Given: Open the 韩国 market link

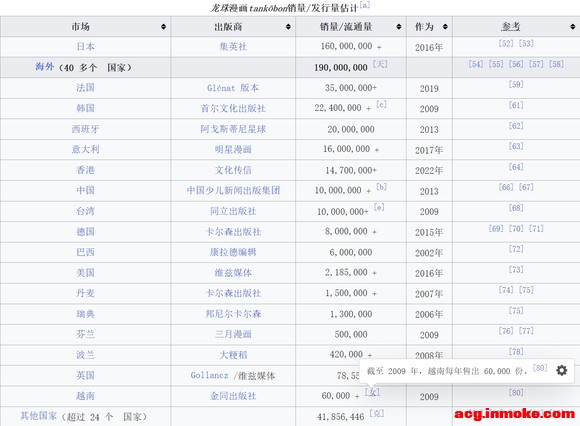Looking at the screenshot, I should pyautogui.click(x=85, y=108).
